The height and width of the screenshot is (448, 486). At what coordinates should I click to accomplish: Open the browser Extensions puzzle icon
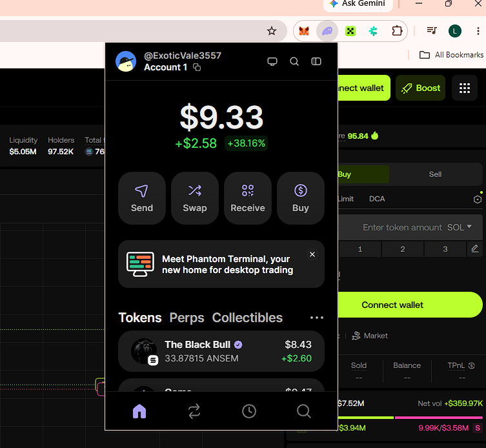[x=397, y=31]
